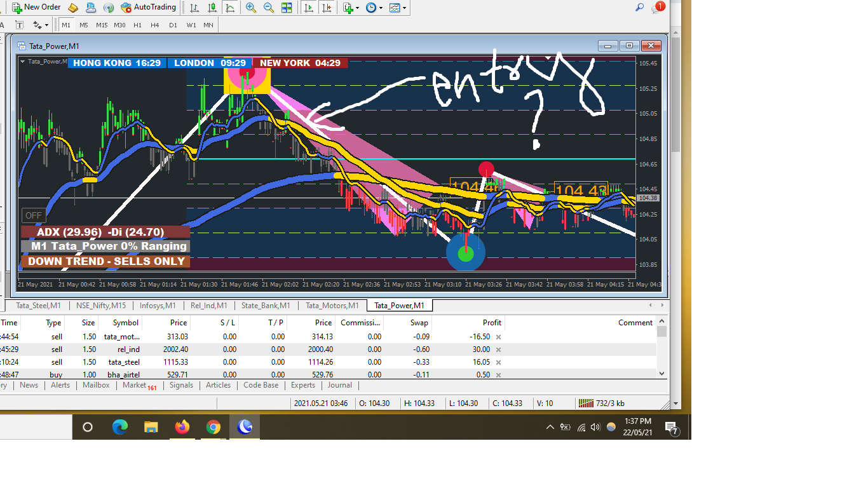
Task: Click the New Order button
Action: 36,8
